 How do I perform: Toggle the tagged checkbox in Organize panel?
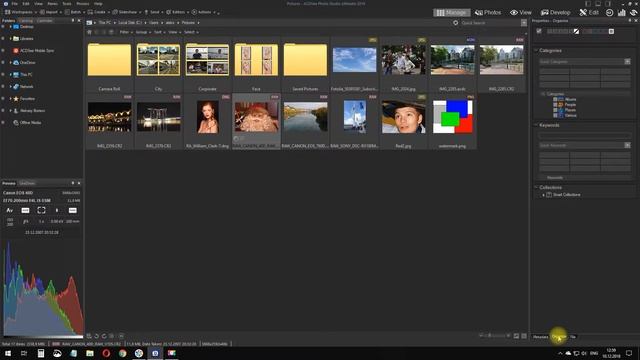pos(539,31)
